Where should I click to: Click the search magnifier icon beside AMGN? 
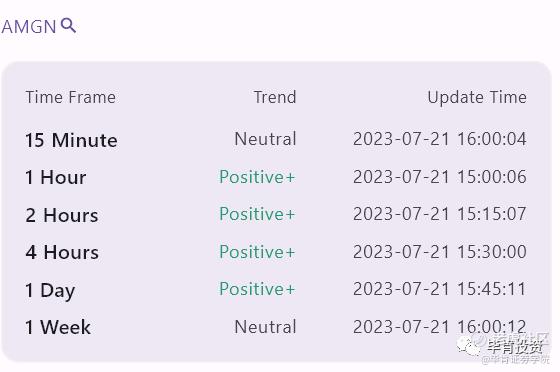pyautogui.click(x=68, y=26)
